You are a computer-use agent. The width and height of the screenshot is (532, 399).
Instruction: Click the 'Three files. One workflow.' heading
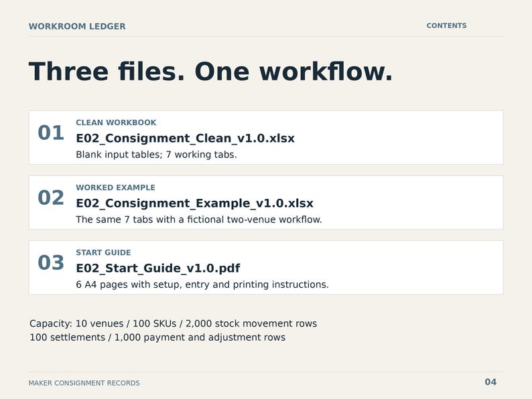click(210, 72)
